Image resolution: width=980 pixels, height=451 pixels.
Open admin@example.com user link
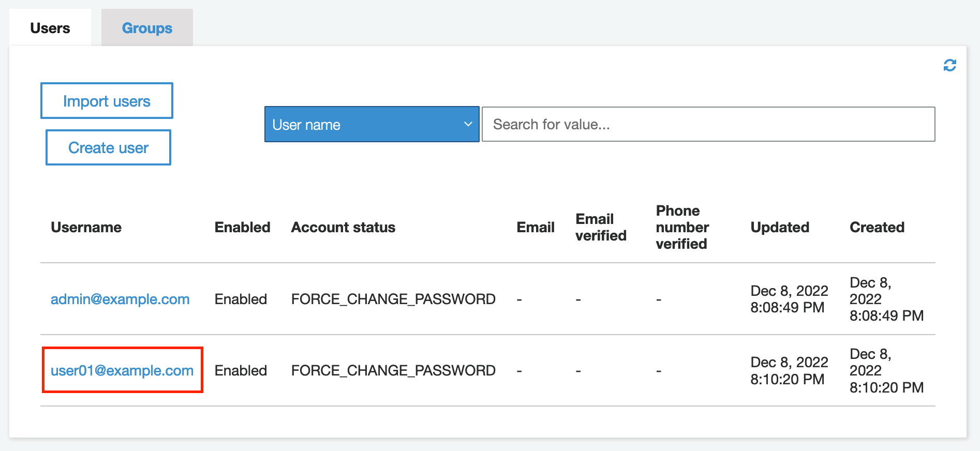pos(120,299)
